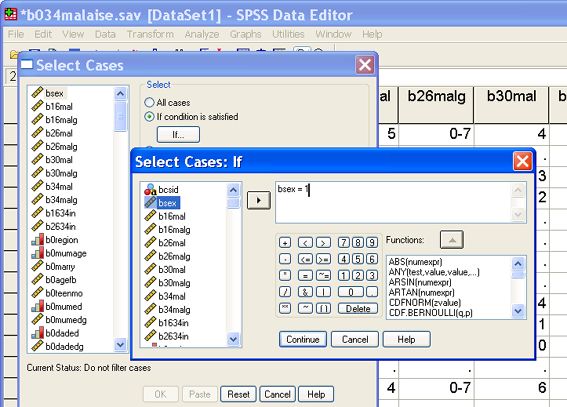Choose ARSIN(numexpr) from Functions list

coord(419,282)
